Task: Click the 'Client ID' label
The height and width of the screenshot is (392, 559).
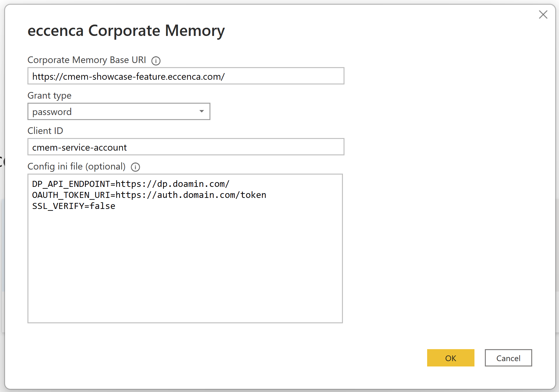Action: pyautogui.click(x=45, y=131)
